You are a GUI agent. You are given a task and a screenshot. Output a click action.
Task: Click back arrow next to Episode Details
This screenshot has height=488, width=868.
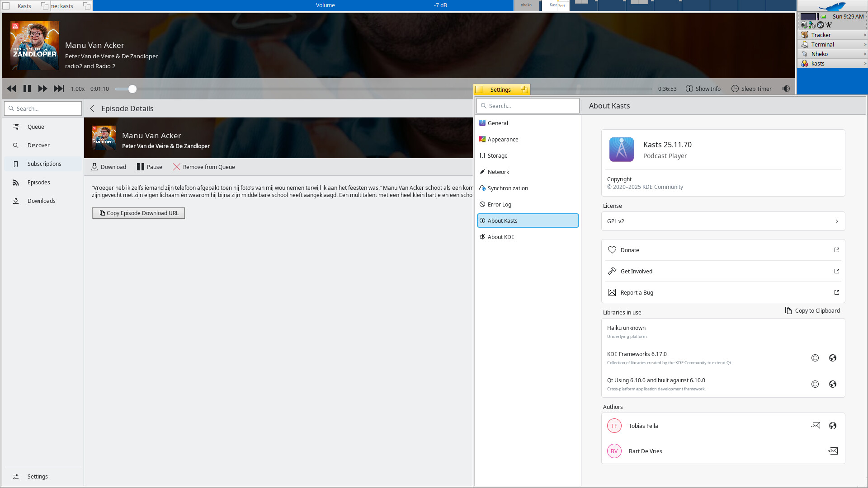(92, 109)
